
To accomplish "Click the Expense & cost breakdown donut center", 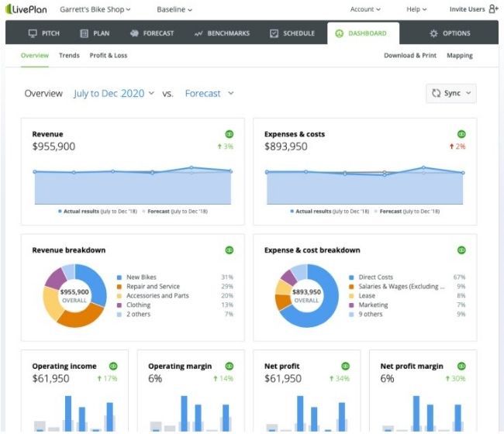I will [x=306, y=296].
